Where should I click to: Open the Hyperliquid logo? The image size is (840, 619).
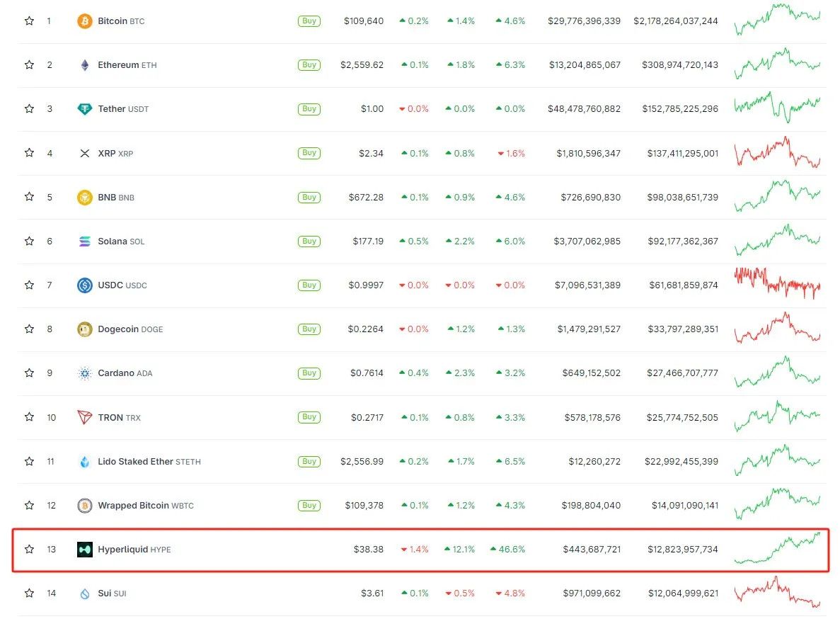85,550
